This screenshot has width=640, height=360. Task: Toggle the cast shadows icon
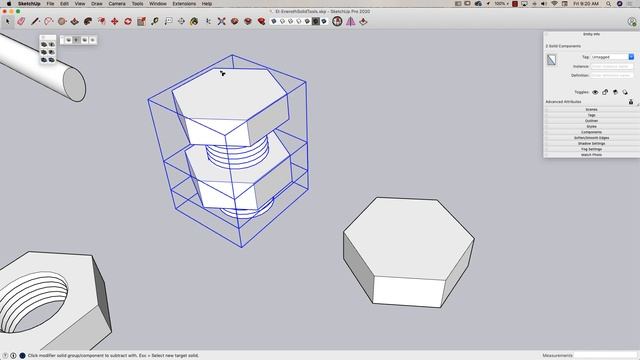[615, 92]
